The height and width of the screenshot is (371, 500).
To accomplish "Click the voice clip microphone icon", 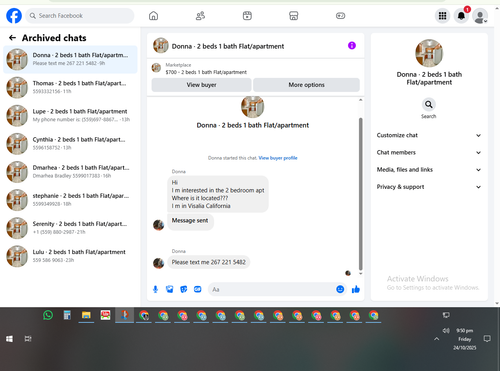I will 155,289.
